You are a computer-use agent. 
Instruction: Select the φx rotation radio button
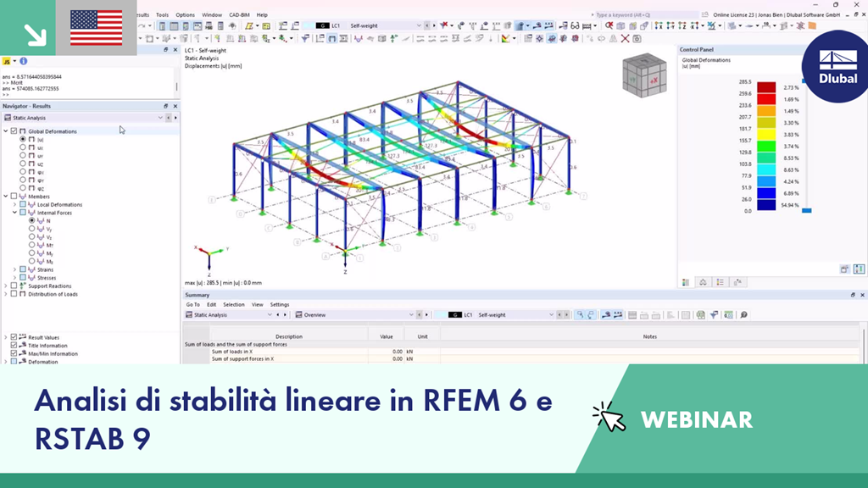click(x=23, y=172)
